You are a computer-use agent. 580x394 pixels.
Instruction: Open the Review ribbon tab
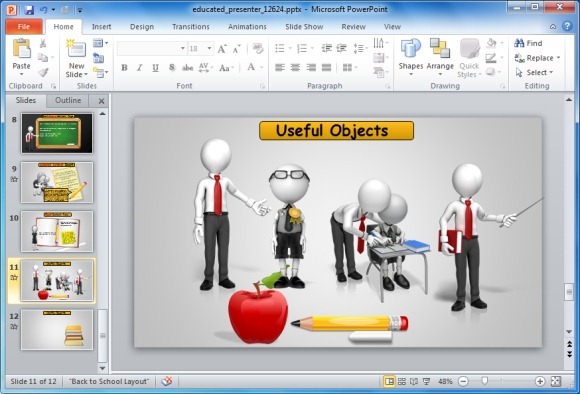[x=353, y=27]
